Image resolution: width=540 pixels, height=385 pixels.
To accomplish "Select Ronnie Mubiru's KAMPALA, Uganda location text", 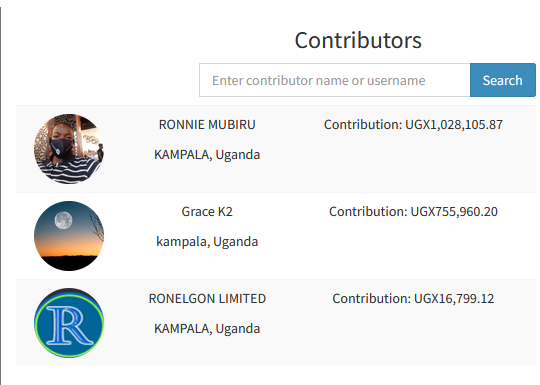I will tap(207, 155).
